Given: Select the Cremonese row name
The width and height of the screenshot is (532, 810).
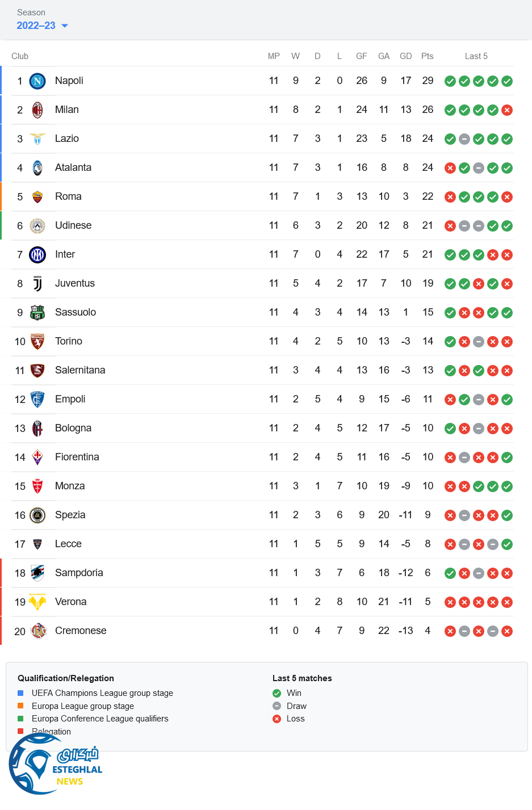Looking at the screenshot, I should [81, 631].
